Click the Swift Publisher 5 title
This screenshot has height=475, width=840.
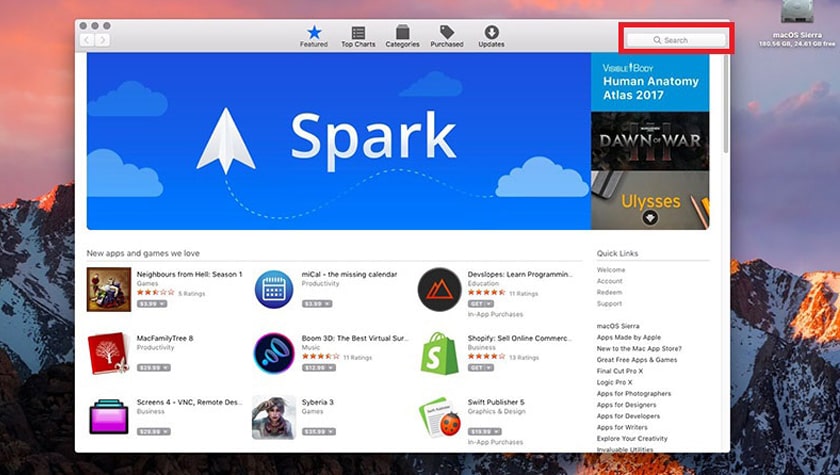(x=496, y=402)
